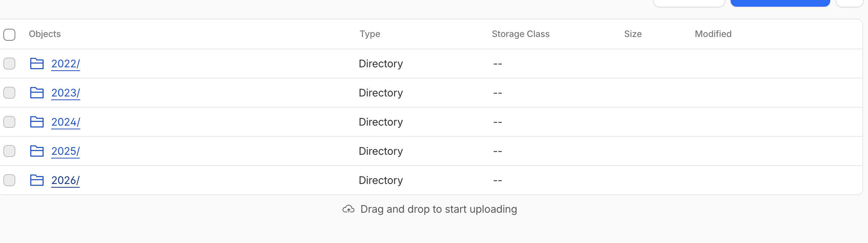The width and height of the screenshot is (868, 243).
Task: Click the 2022 folder icon
Action: tap(37, 64)
